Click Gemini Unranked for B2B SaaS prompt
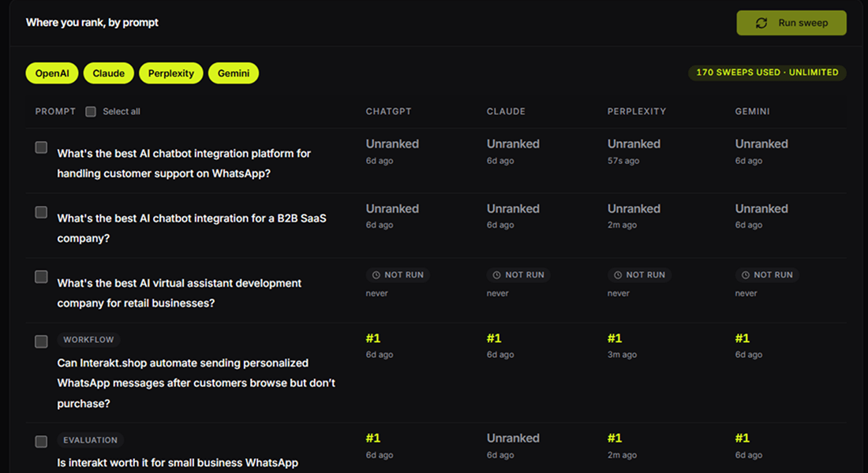The width and height of the screenshot is (868, 473). (x=761, y=209)
